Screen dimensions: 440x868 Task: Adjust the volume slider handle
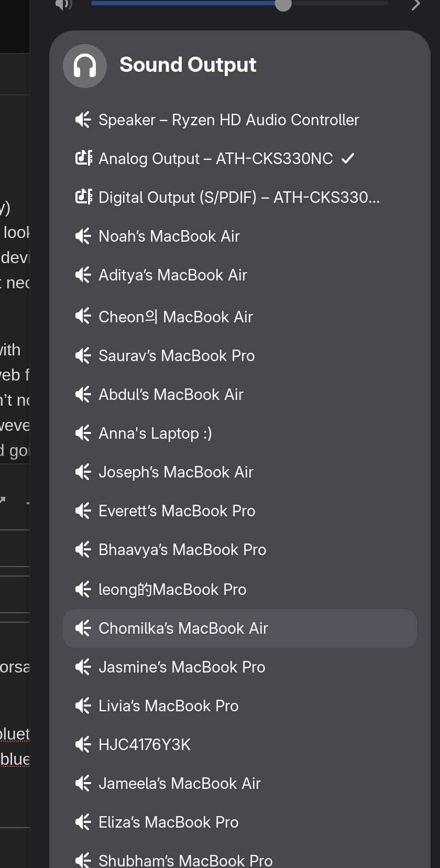coord(283,4)
